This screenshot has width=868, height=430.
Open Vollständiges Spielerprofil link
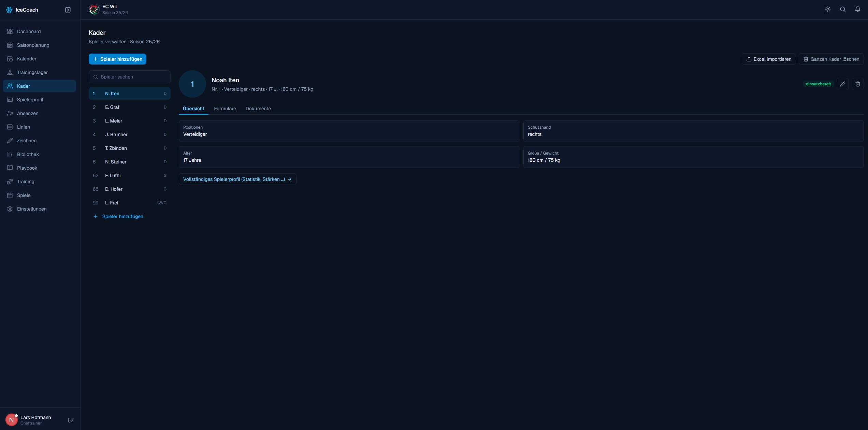point(237,179)
